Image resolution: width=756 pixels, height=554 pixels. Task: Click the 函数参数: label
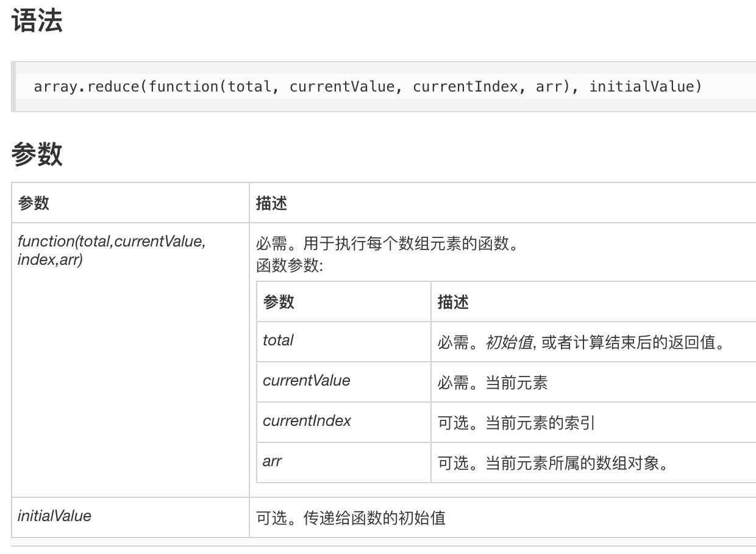(x=289, y=266)
